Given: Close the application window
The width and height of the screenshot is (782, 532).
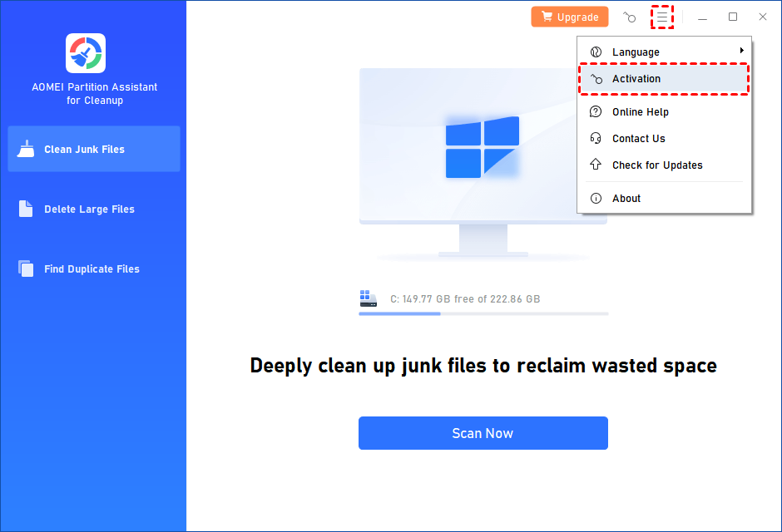Looking at the screenshot, I should 763,17.
